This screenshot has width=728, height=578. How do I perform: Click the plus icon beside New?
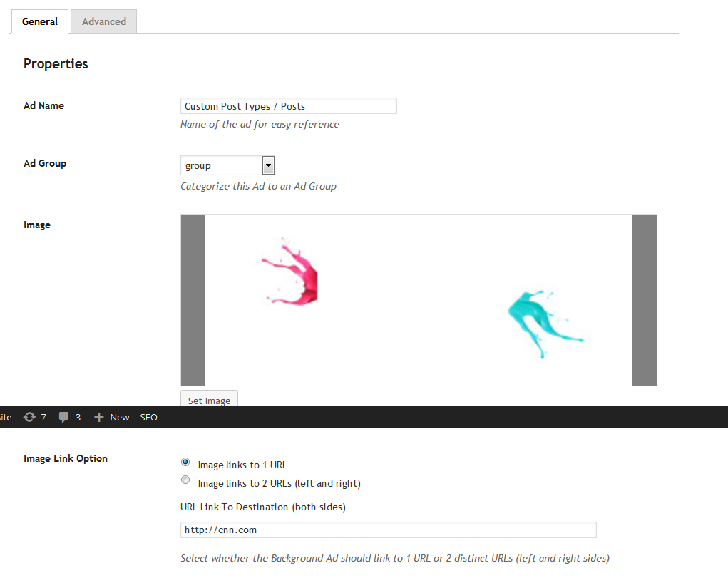tap(98, 418)
